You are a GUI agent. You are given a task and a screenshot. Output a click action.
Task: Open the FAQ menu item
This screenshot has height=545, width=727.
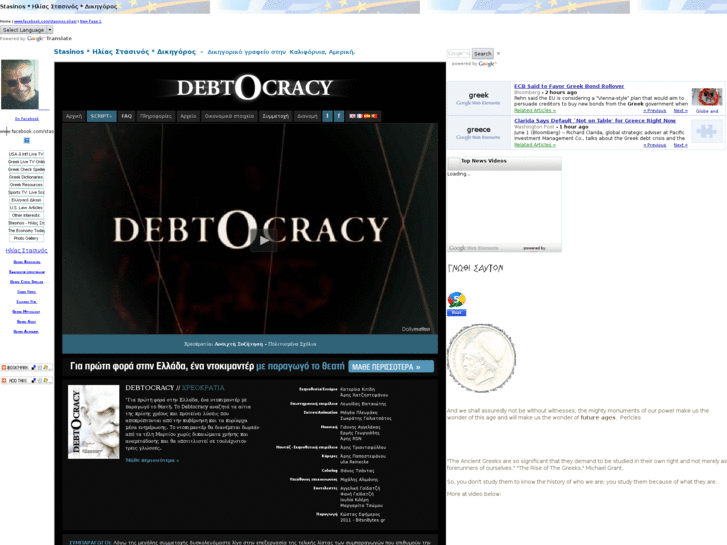coord(127,116)
